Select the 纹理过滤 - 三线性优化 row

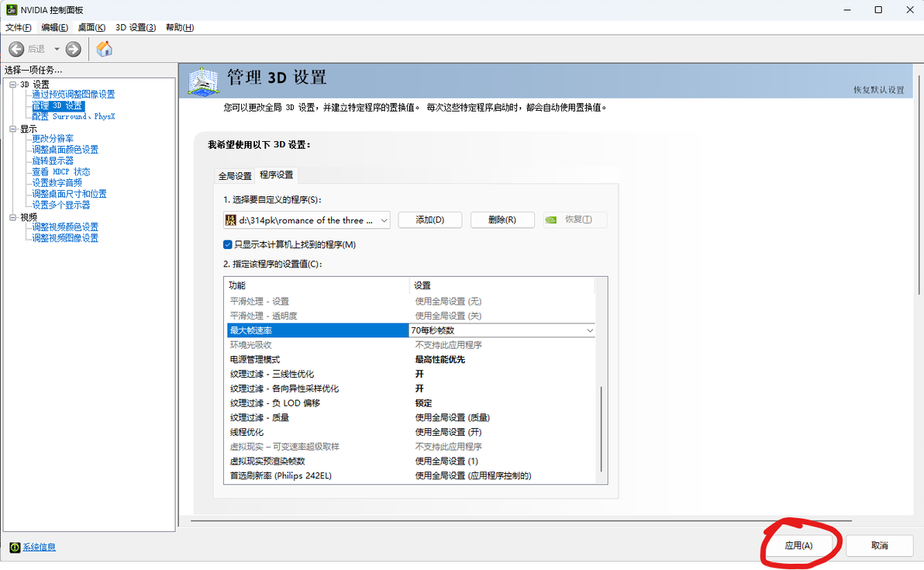click(x=412, y=374)
